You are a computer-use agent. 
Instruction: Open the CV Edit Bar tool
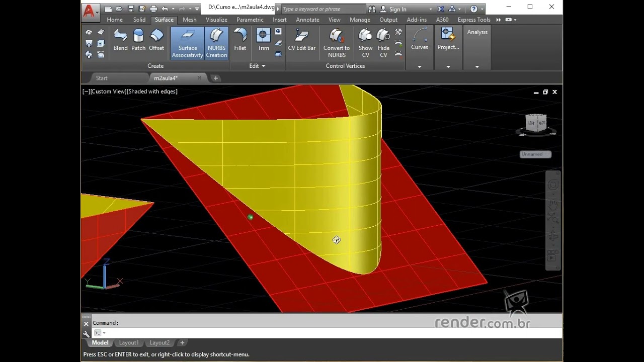coord(301,40)
